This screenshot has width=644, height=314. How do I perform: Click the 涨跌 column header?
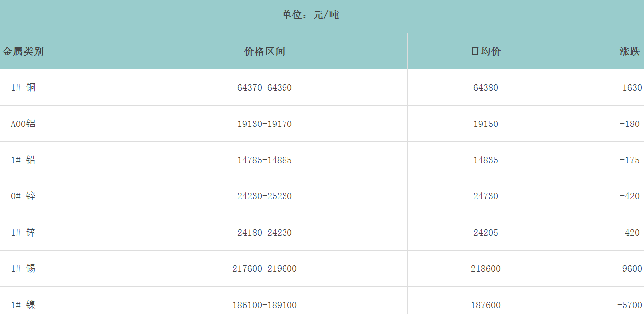pos(629,51)
